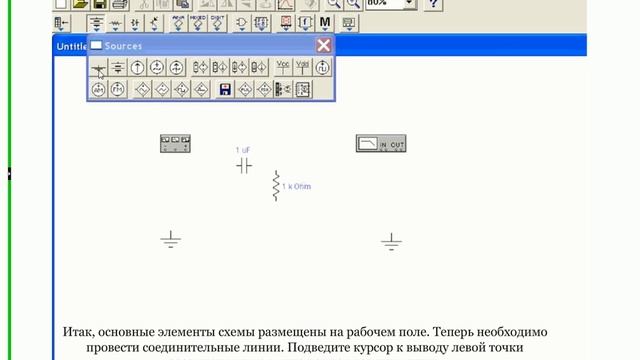This screenshot has width=640, height=360.
Task: Expand the 80% zoom dropdown
Action: [409, 4]
